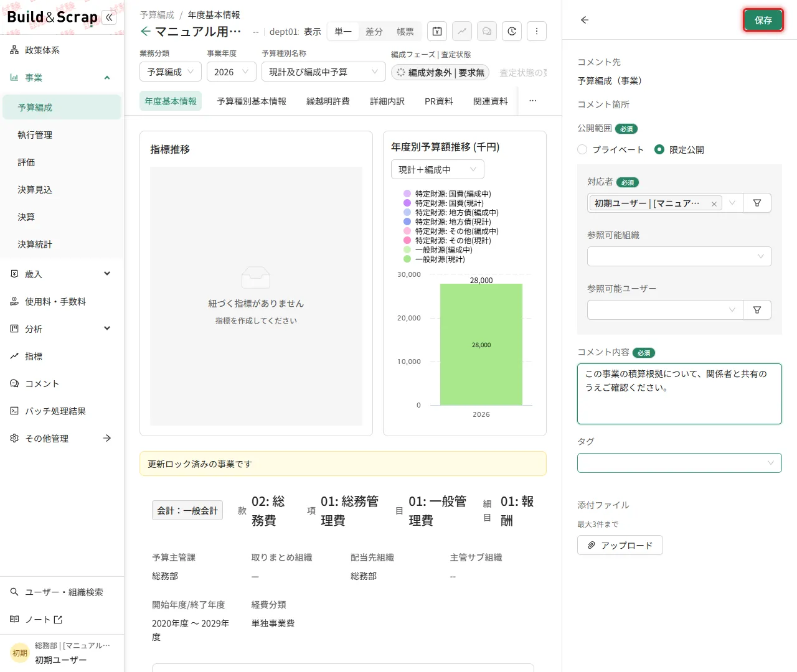The width and height of the screenshot is (797, 672).
Task: Open the history clock icon
Action: pyautogui.click(x=512, y=31)
